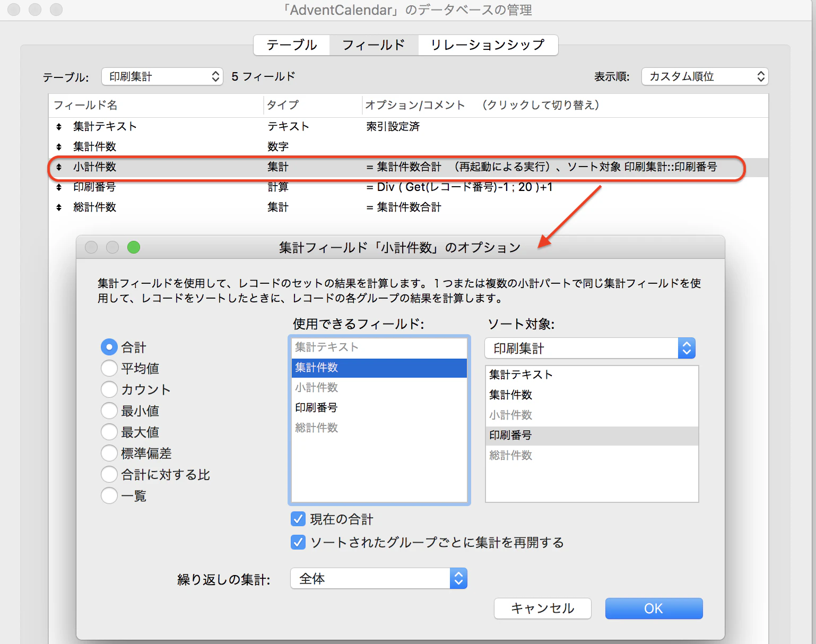Select the 合計 radio button
This screenshot has width=816, height=644.
point(109,347)
